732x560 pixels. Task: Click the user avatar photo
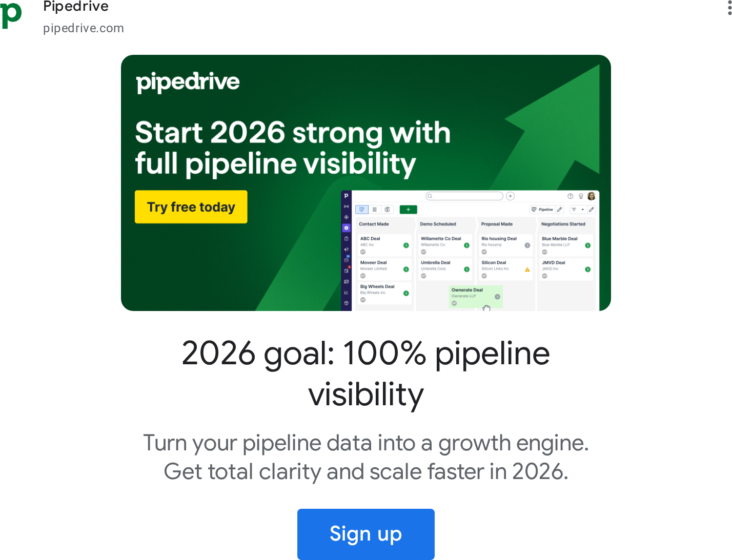591,196
